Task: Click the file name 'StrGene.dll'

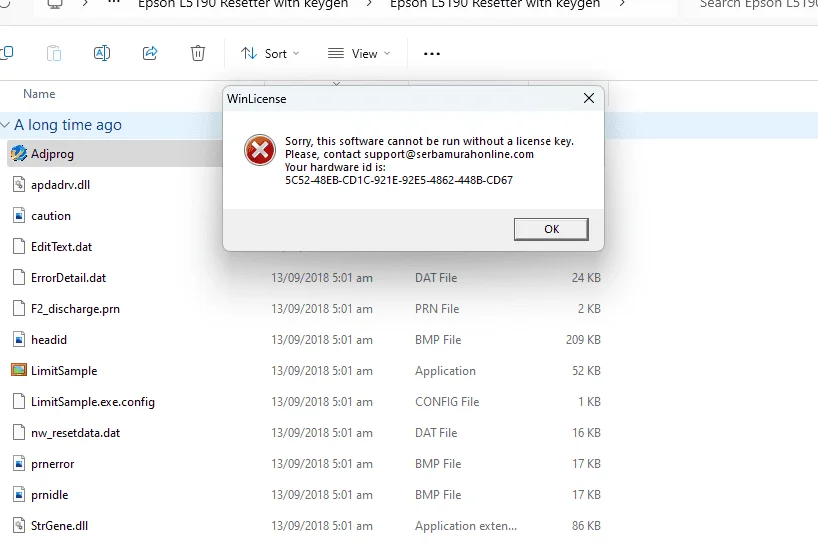Action: pos(59,526)
